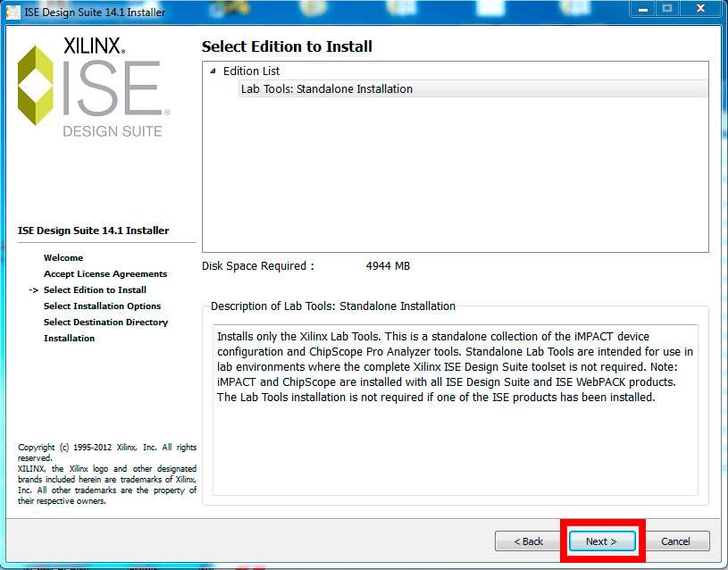Click the Select Installation Options step

coord(102,306)
